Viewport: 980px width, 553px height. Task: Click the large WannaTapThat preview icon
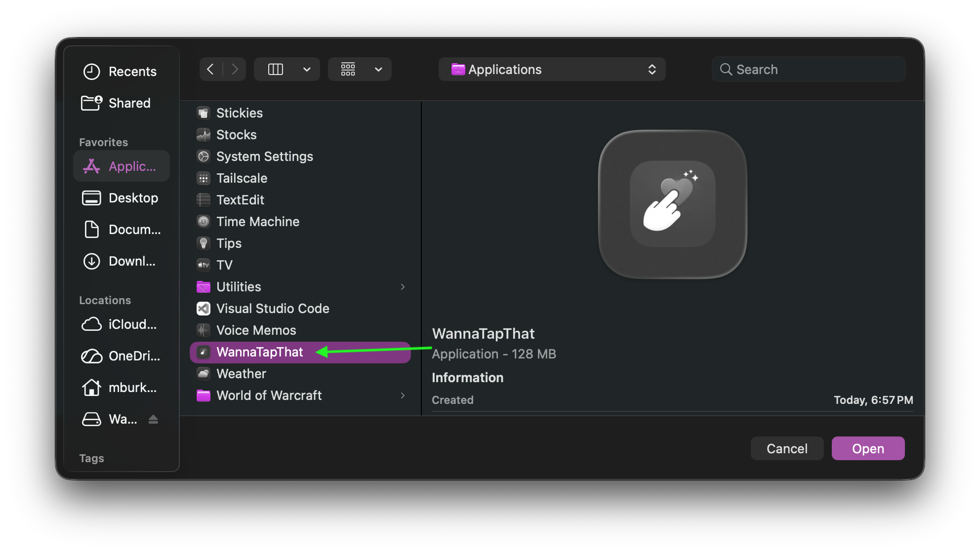[x=672, y=204]
